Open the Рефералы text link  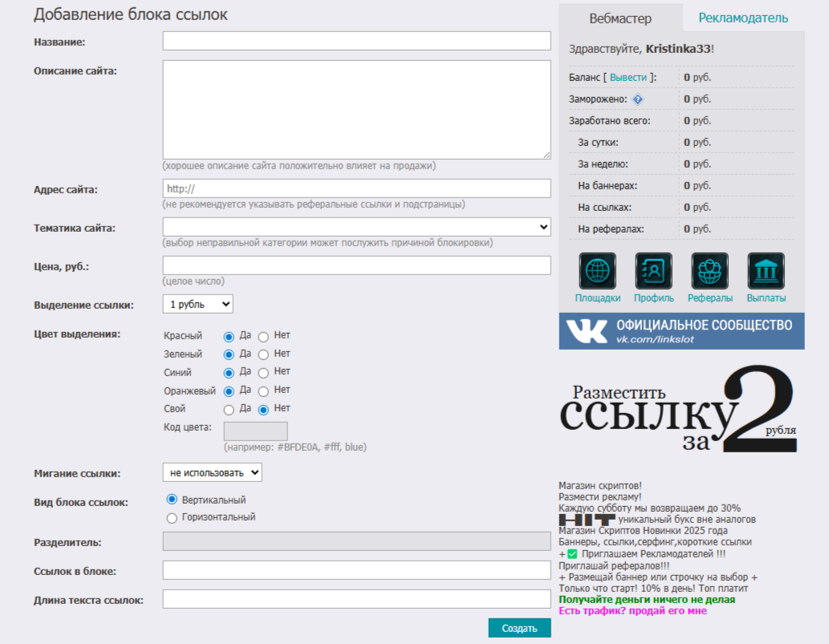(709, 298)
